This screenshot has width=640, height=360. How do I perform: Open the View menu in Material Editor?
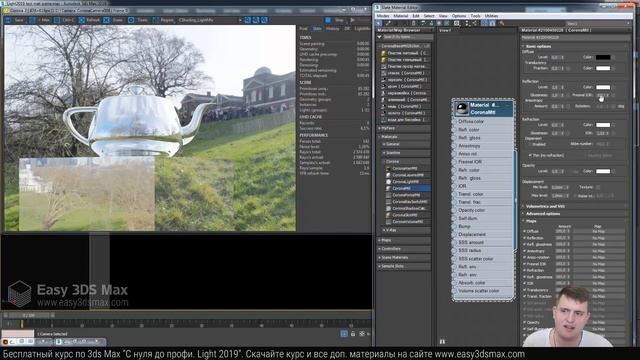tap(443, 16)
